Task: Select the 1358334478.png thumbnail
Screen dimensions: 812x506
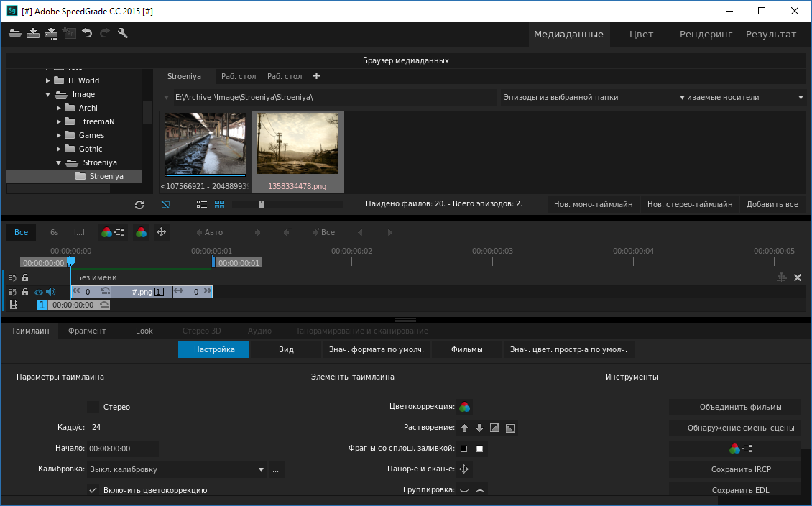Action: pyautogui.click(x=297, y=142)
